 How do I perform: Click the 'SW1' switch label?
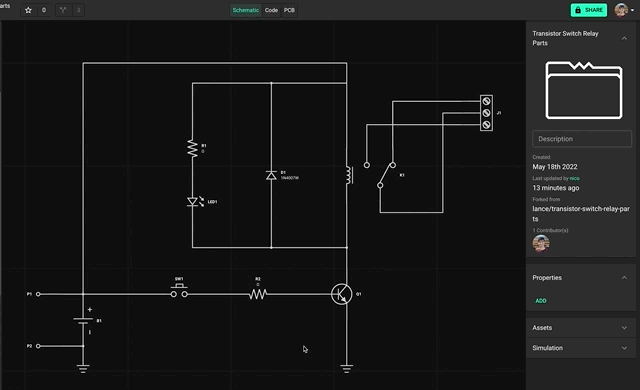coord(179,279)
